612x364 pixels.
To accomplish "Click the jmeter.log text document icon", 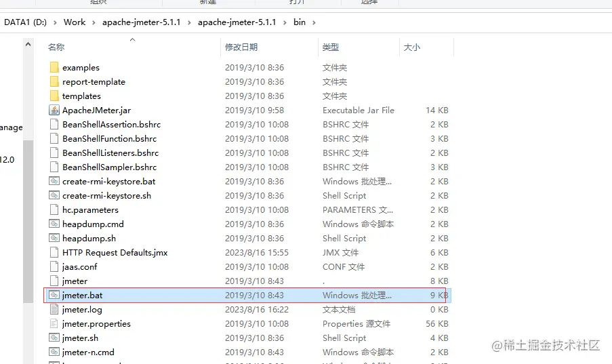I will click(x=54, y=309).
